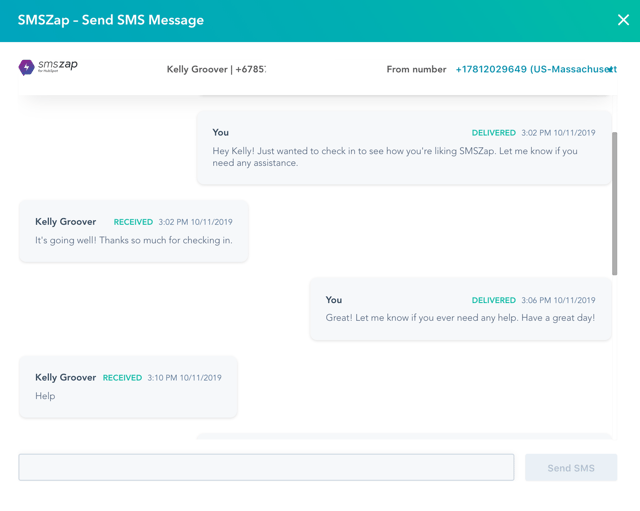Click the timestamp '3:10 PM 10/11/2019'
Screen dimensions: 640x511
(184, 378)
